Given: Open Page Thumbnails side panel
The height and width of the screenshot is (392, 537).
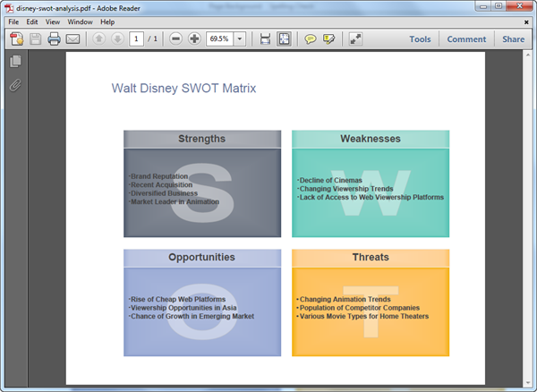Looking at the screenshot, I should (x=15, y=61).
